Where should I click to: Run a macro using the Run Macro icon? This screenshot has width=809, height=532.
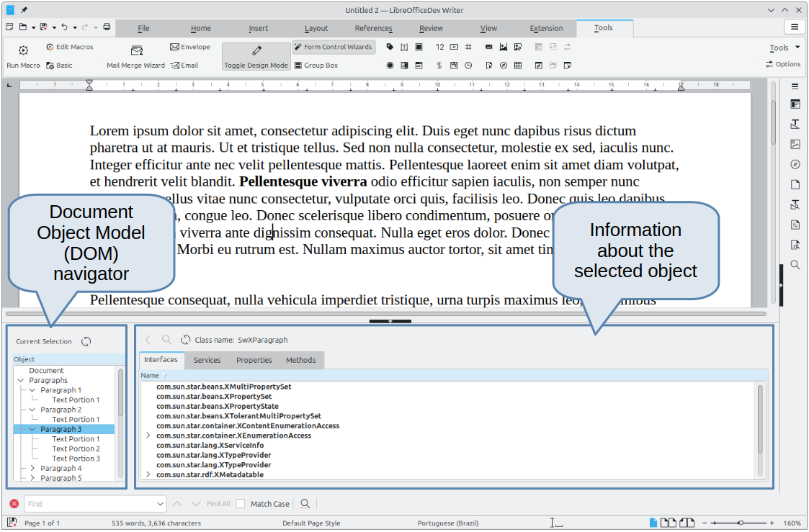[x=22, y=51]
